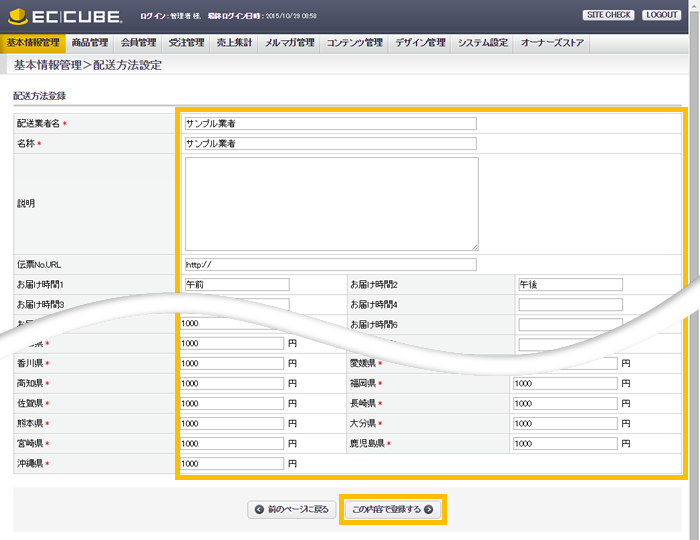Go to the 会員管理 tab
Image resolution: width=700 pixels, height=540 pixels.
(138, 43)
